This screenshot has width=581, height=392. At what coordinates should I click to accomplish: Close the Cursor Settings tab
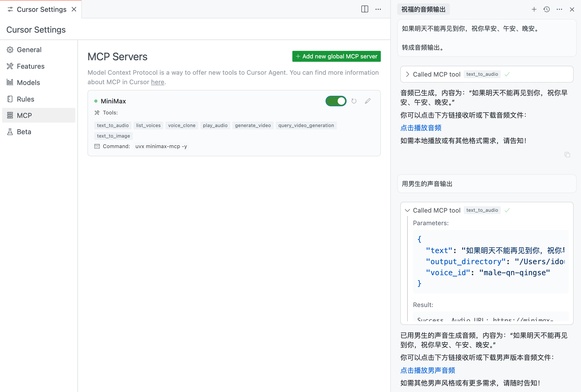[x=74, y=9]
